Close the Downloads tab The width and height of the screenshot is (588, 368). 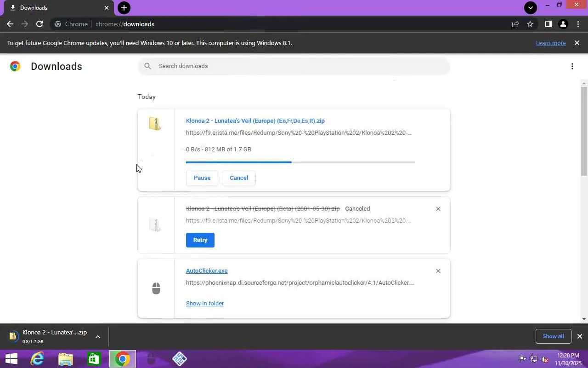click(107, 8)
